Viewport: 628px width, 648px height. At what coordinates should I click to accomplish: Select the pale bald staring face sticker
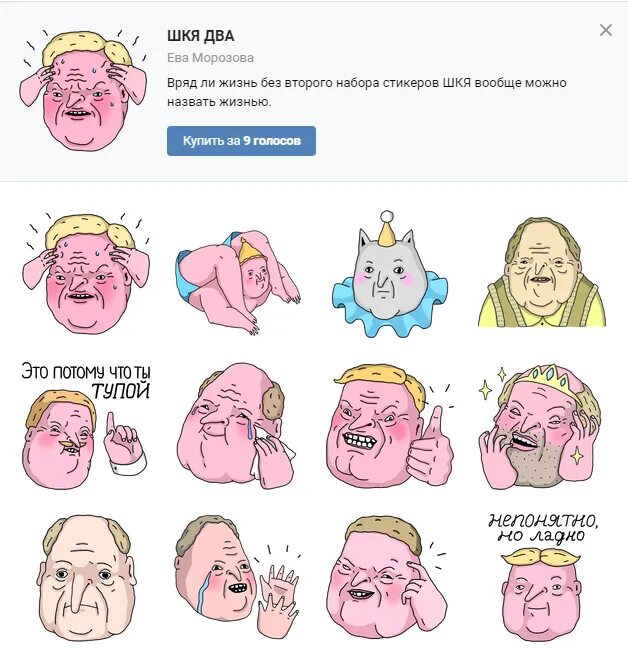(x=86, y=577)
